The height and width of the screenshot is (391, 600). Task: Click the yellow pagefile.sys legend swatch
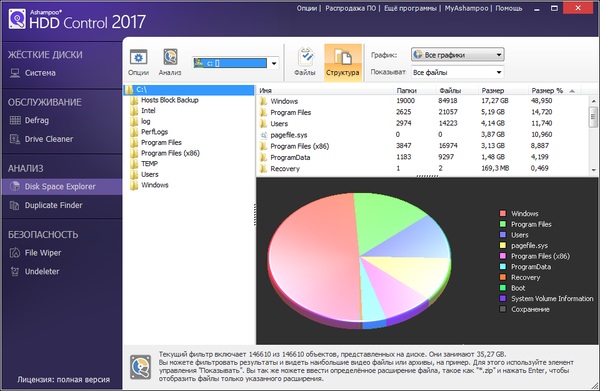(x=503, y=246)
